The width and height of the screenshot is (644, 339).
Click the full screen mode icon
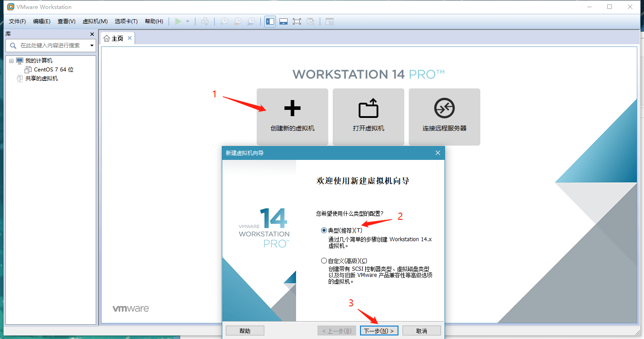[297, 21]
